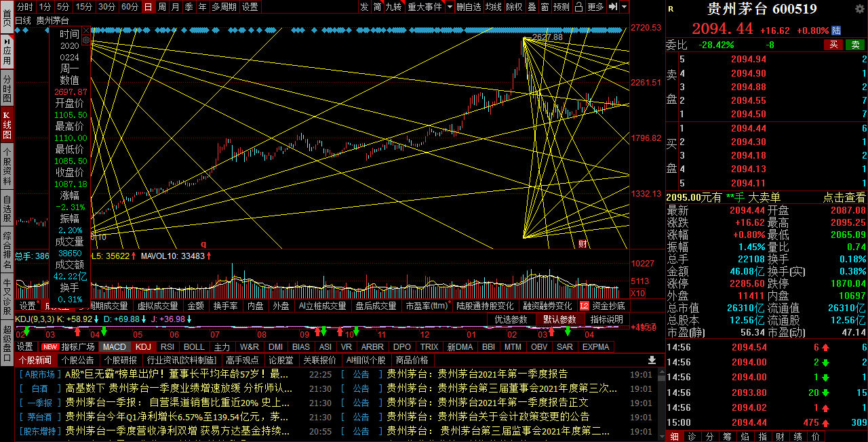This screenshot has width=868, height=442.
Task: Switch the chart to the 15分 period
Action: (84, 7)
